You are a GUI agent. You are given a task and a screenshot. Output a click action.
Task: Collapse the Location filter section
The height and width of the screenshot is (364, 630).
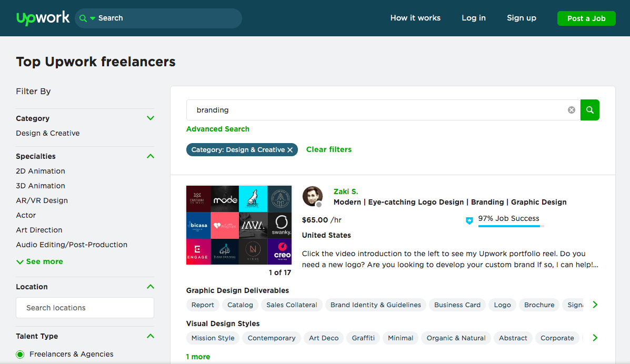pos(151,287)
